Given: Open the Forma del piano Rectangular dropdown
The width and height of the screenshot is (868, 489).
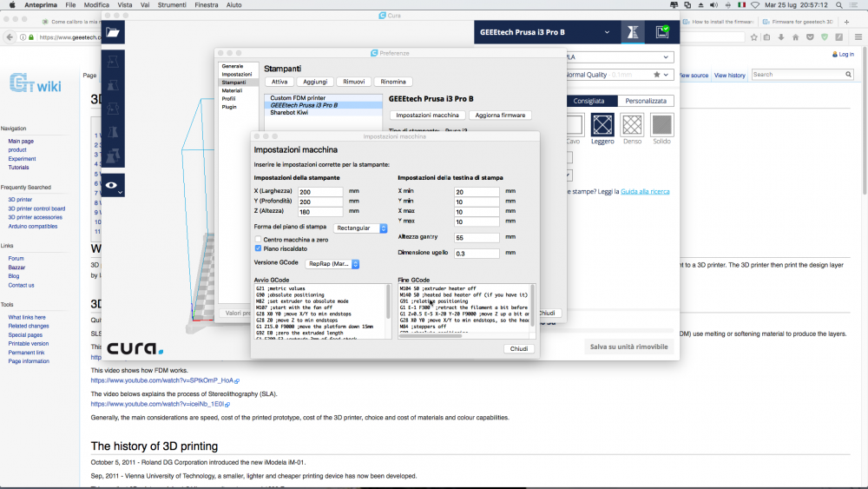Looking at the screenshot, I should (x=360, y=228).
